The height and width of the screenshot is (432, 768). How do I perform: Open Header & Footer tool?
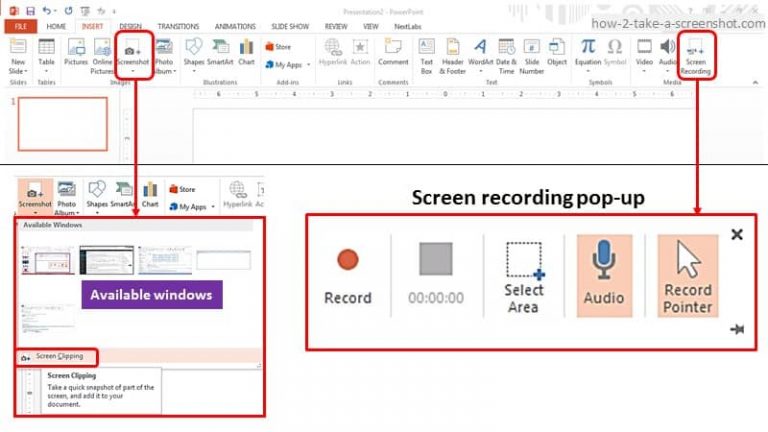(452, 56)
